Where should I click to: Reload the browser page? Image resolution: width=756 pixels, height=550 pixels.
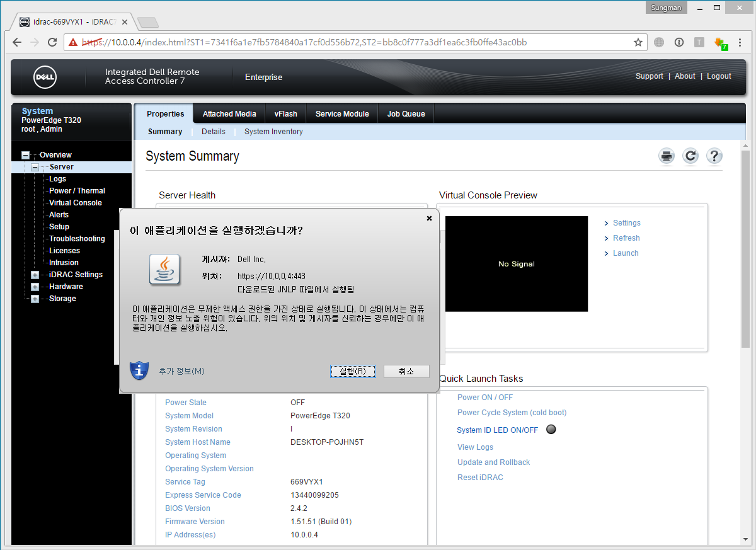pos(52,42)
